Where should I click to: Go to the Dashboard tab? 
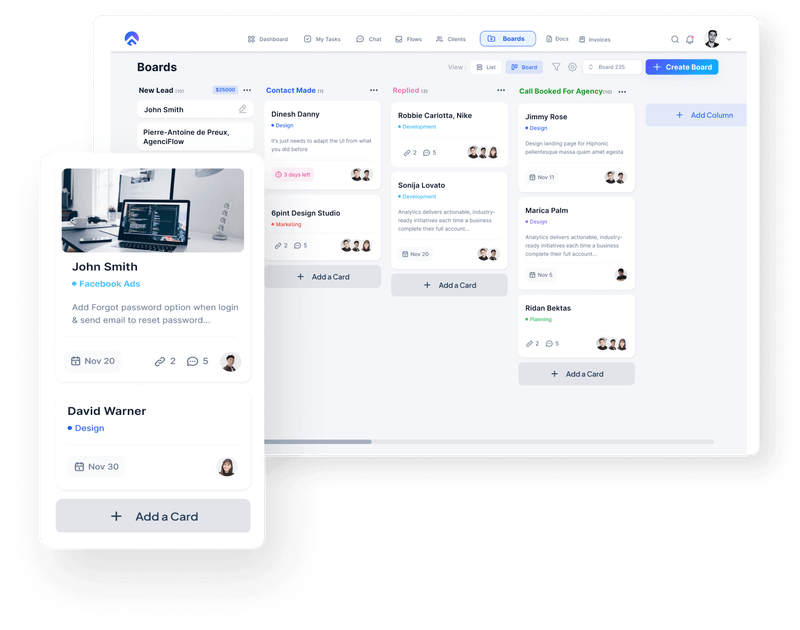coord(268,38)
